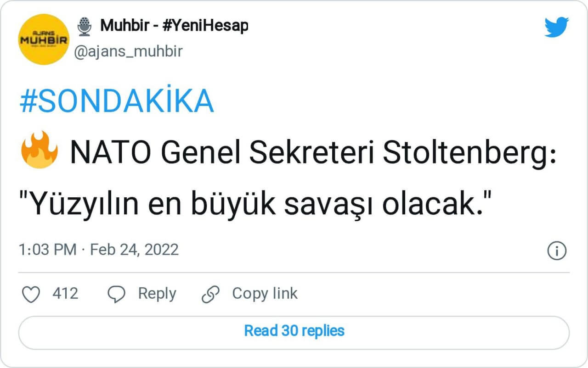
Task: Open the #SONDAKİKA hashtag
Action: pos(117,101)
